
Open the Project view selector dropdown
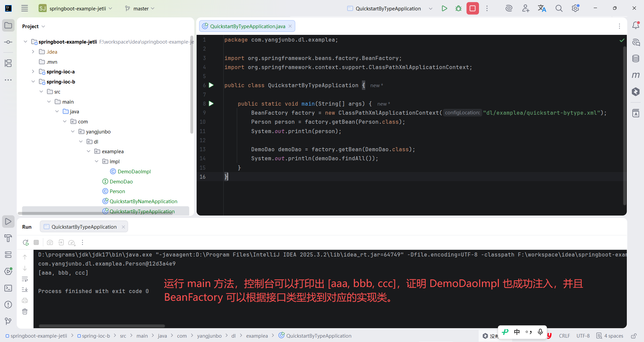coord(34,26)
